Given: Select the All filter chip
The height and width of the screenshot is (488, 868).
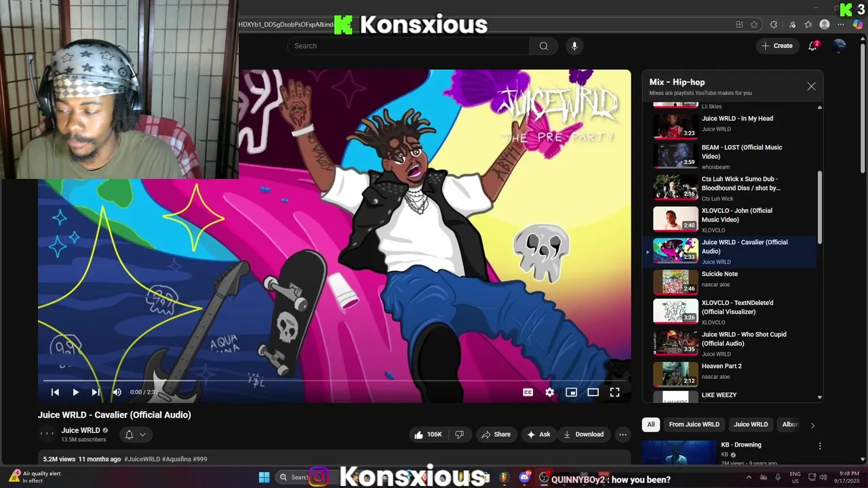Looking at the screenshot, I should point(650,424).
